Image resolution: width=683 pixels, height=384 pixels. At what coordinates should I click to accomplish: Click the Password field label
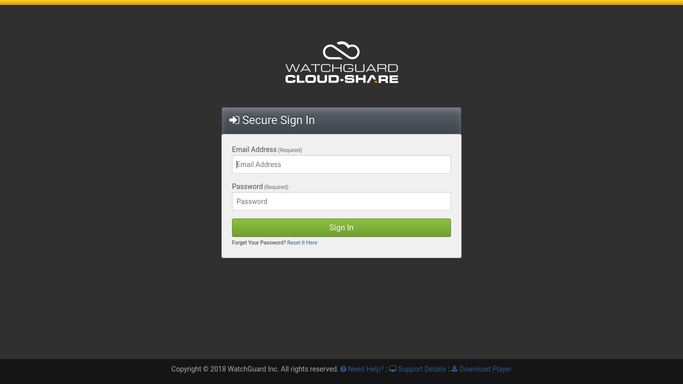247,186
